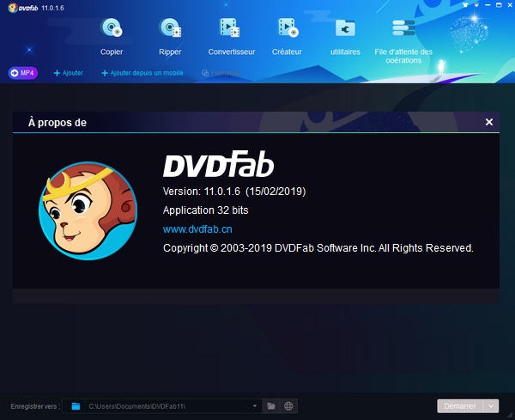The width and height of the screenshot is (515, 420).
Task: Open the title bar dropdown menu arrow
Action: [x=476, y=5]
